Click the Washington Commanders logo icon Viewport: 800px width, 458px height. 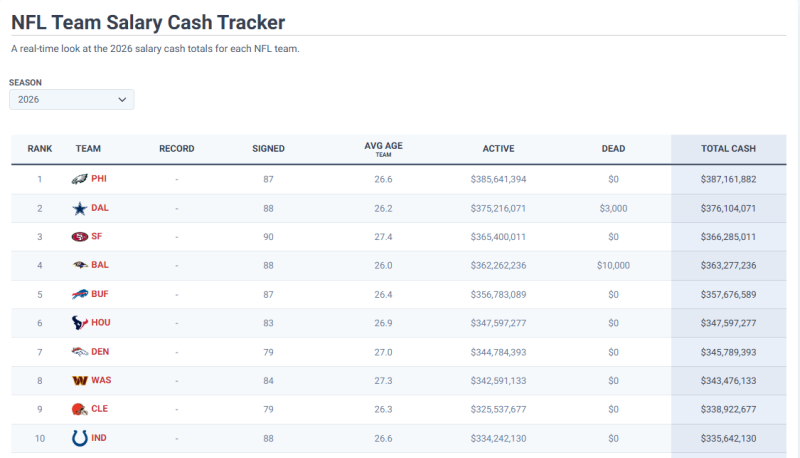(x=80, y=380)
